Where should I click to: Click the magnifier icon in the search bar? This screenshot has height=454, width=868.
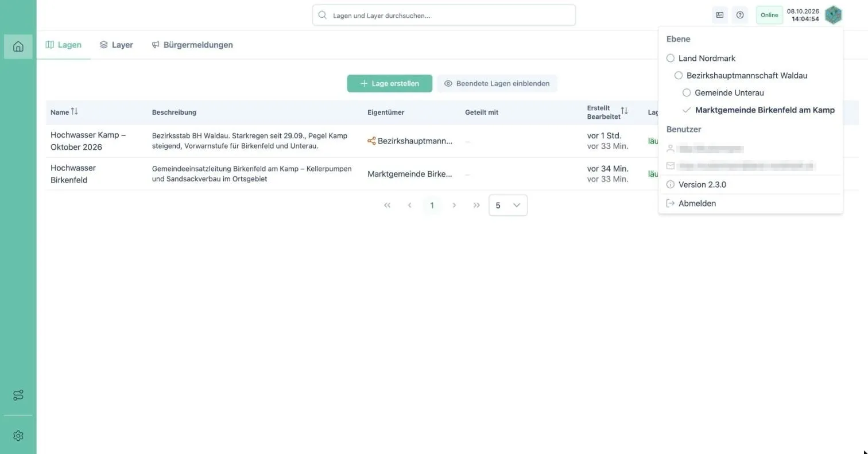[323, 15]
